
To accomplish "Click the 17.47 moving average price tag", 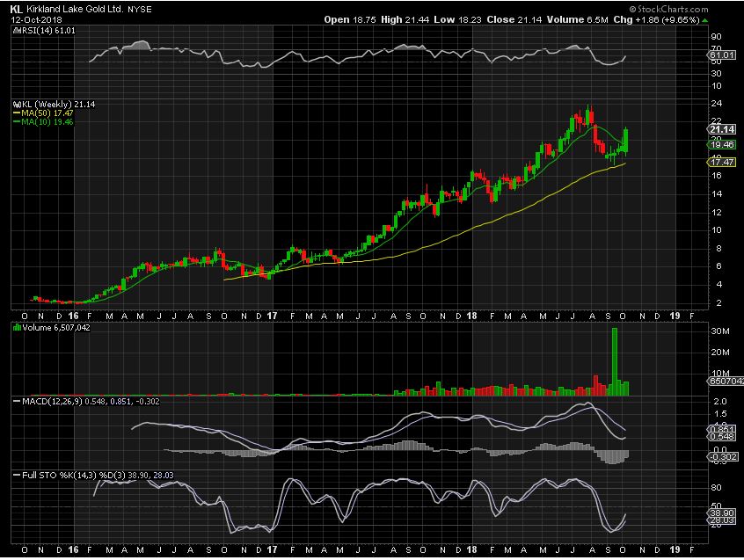I will [722, 162].
